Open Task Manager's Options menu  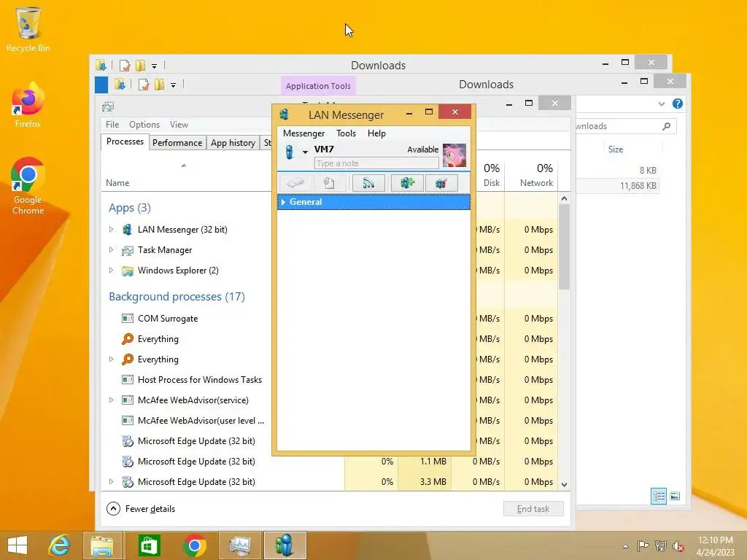pyautogui.click(x=144, y=124)
